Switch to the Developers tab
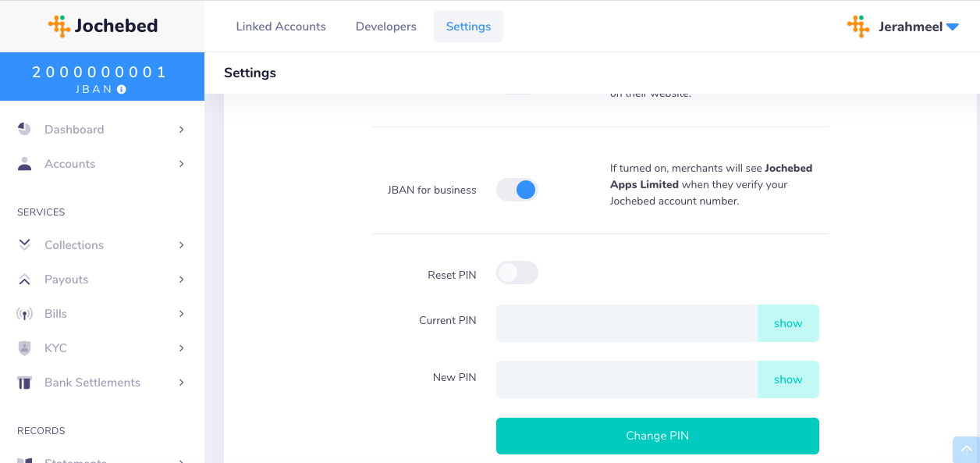The image size is (980, 463). point(386,27)
